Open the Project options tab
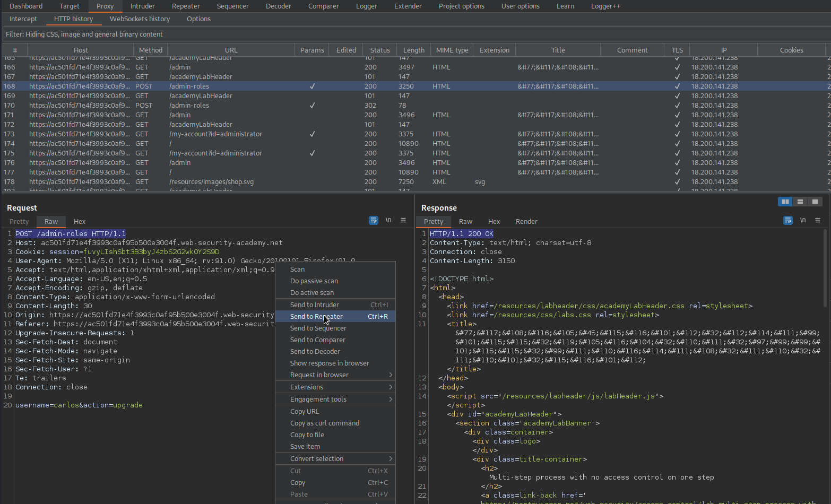This screenshot has height=504, width=831. click(462, 6)
